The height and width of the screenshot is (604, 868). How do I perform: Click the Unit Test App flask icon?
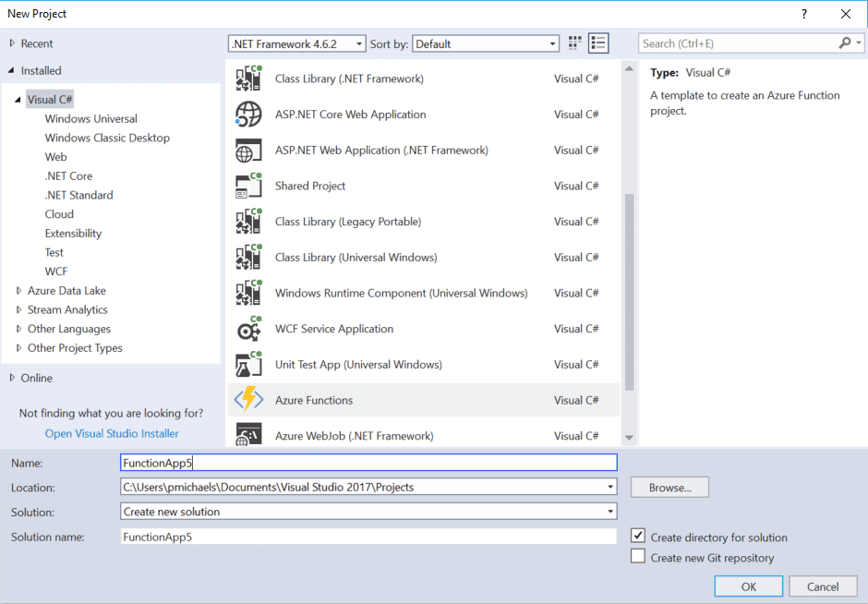tap(248, 364)
